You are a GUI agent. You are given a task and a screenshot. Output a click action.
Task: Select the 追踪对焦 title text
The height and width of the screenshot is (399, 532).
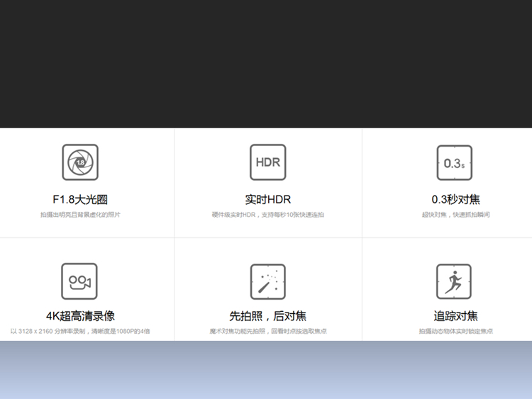pyautogui.click(x=455, y=316)
